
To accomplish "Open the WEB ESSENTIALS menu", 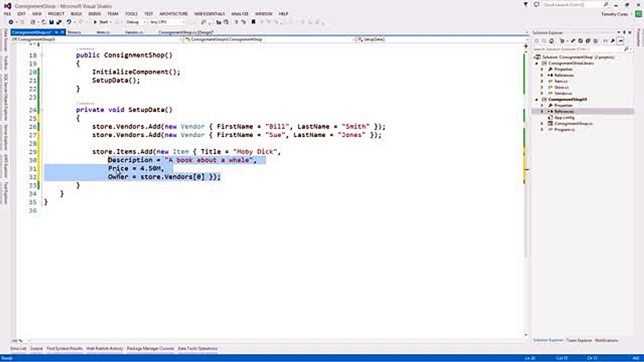I will 210,14.
